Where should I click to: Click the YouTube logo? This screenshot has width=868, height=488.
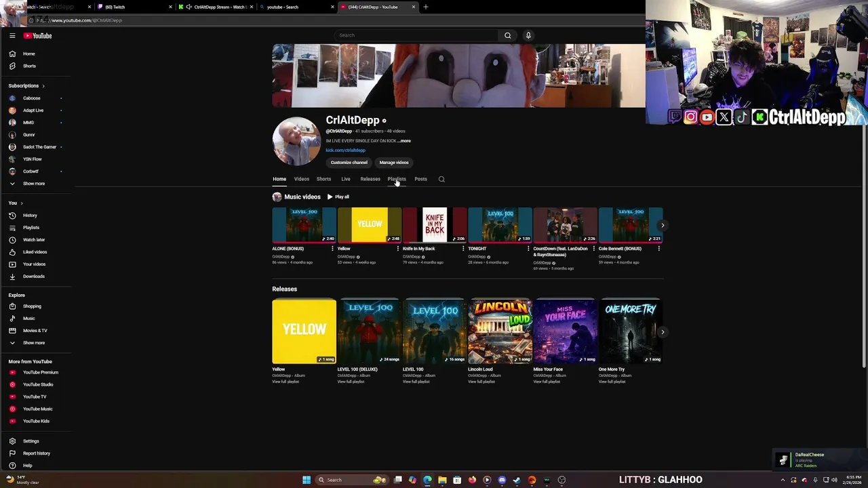coord(38,36)
